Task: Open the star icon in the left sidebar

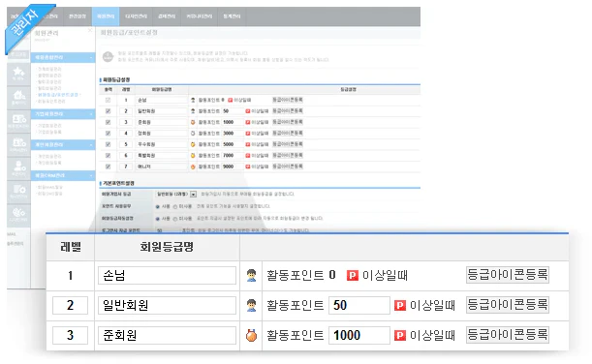Action: pyautogui.click(x=18, y=73)
